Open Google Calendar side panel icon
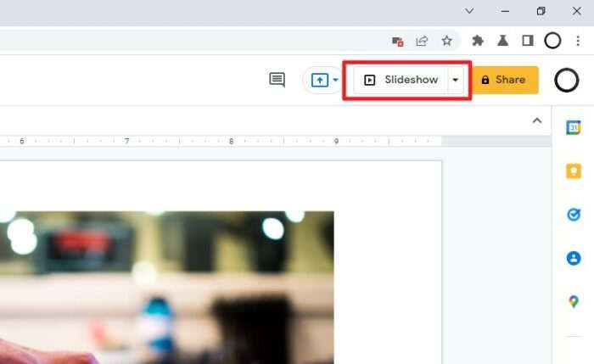594x364 pixels. [x=573, y=127]
